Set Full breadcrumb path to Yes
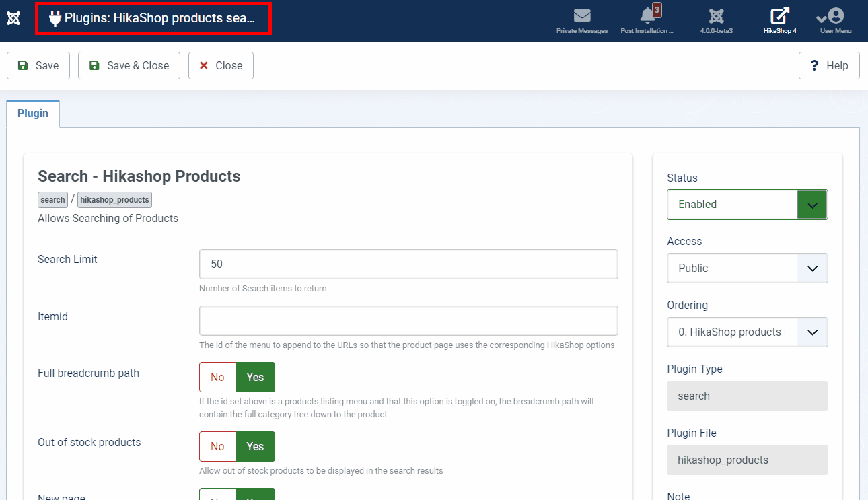This screenshot has height=500, width=868. coord(255,377)
